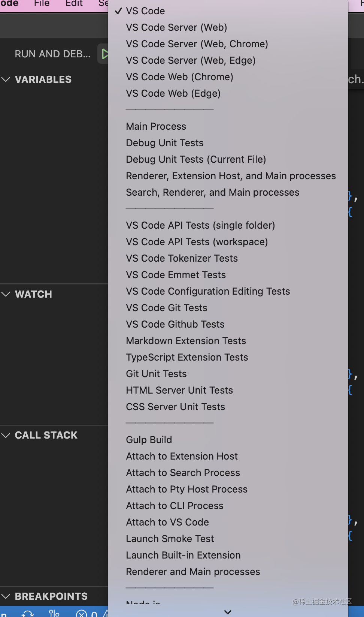
Task: Choose Launch Built-in Extension
Action: click(228, 555)
